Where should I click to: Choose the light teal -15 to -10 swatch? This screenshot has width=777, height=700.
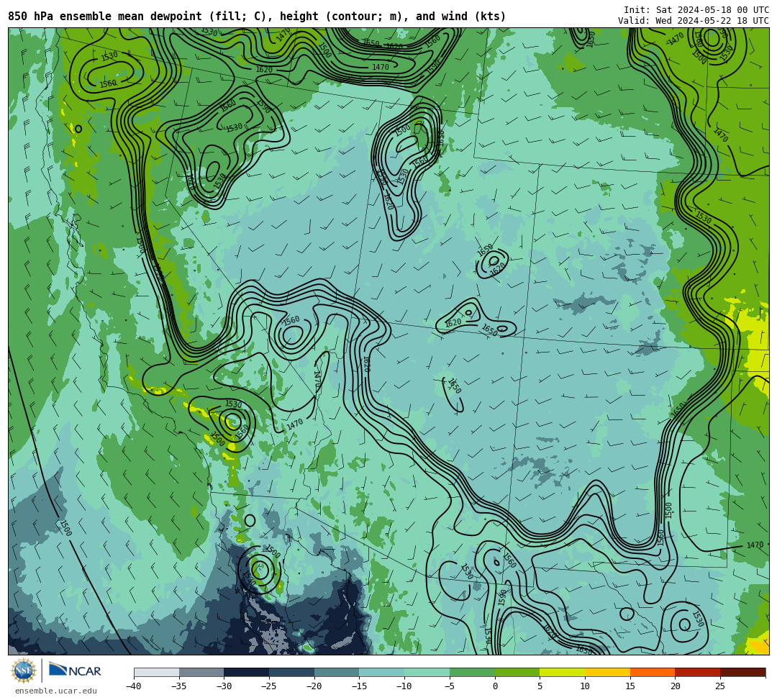coord(382,672)
